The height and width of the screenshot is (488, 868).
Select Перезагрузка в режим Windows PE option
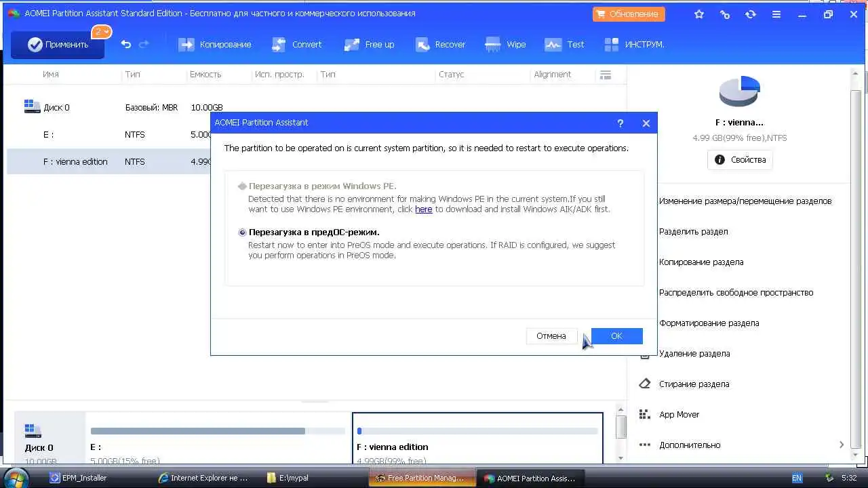coord(317,186)
